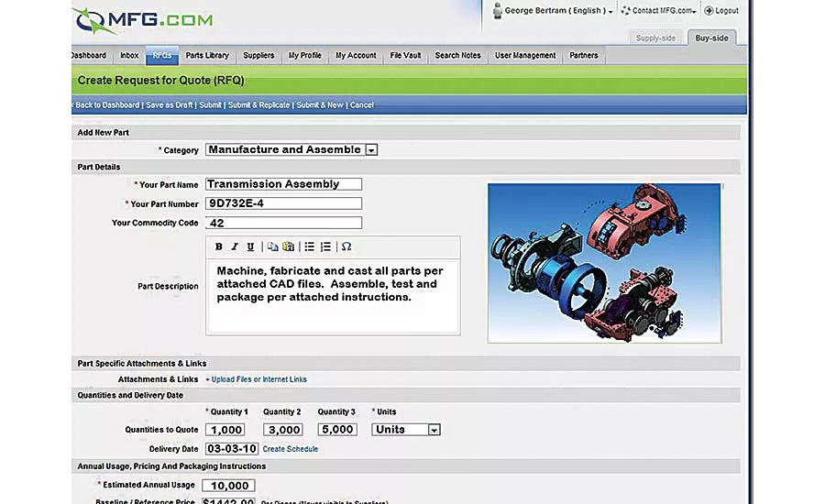Viewport: 825px width, 504px height.
Task: Switch to the Buy-side tab
Action: point(712,38)
